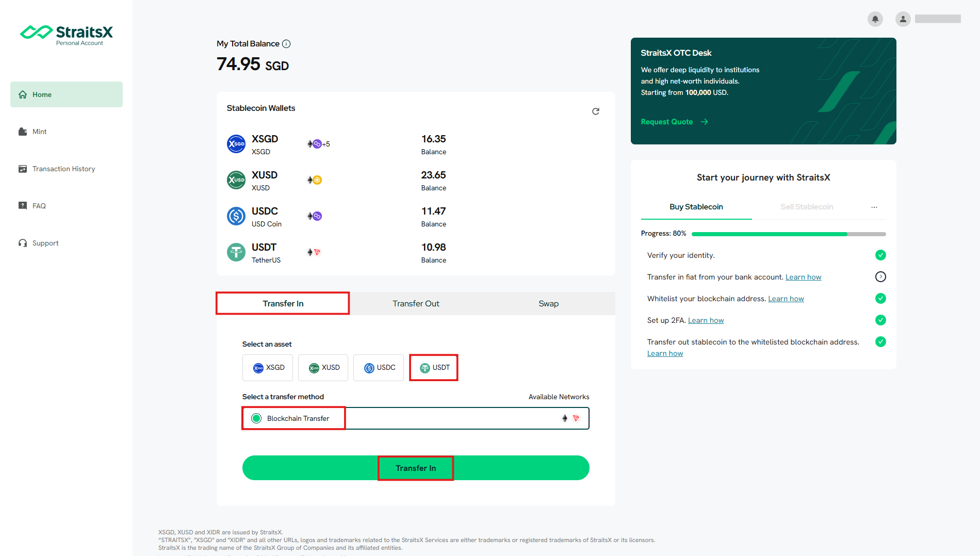Screen dimensions: 980x556
Task: Open Learn how for whitelisting blockchain address
Action: (786, 299)
